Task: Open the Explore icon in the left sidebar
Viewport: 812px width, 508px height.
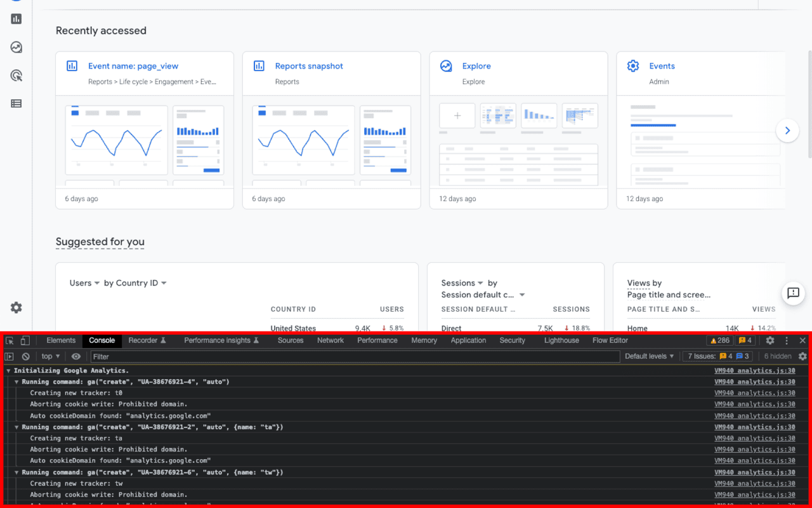Action: [x=16, y=47]
